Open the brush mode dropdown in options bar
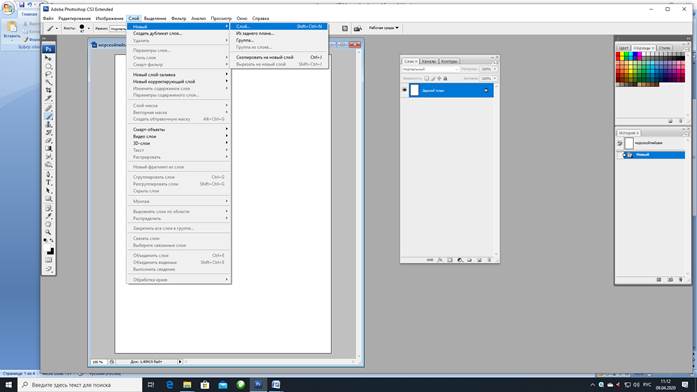The height and width of the screenshot is (392, 697). [118, 28]
